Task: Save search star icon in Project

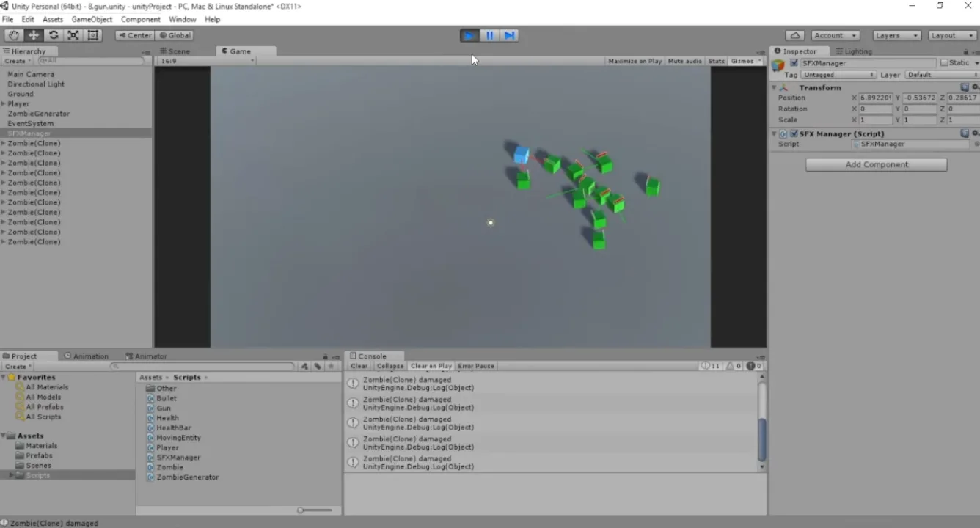Action: coord(331,366)
